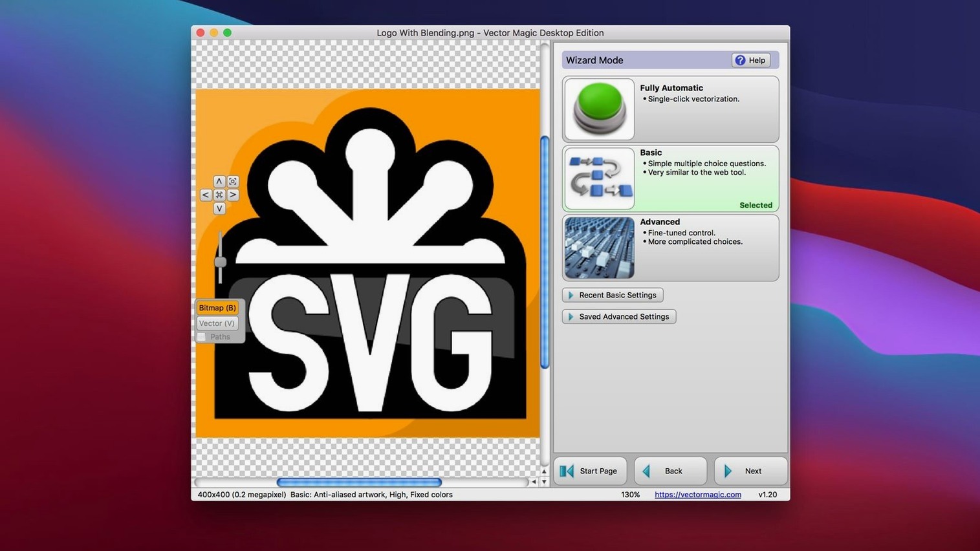
Task: Click the 130% zoom value in status bar
Action: [630, 495]
